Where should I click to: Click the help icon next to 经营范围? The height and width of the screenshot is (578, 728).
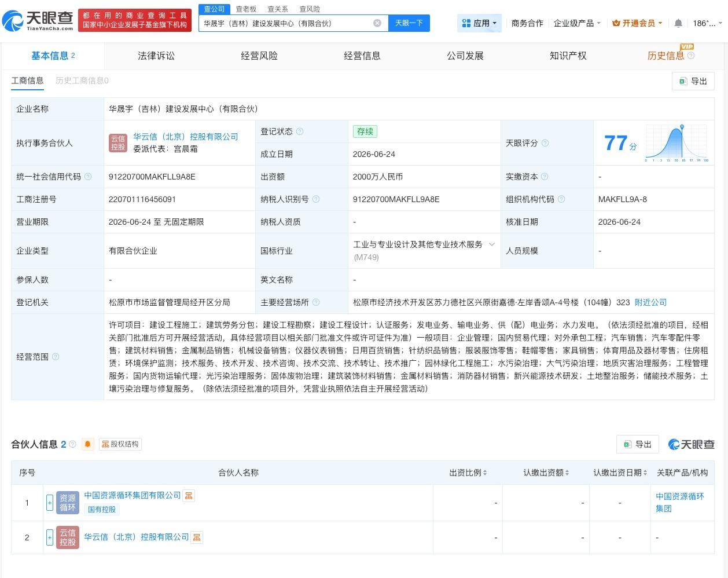pos(56,357)
